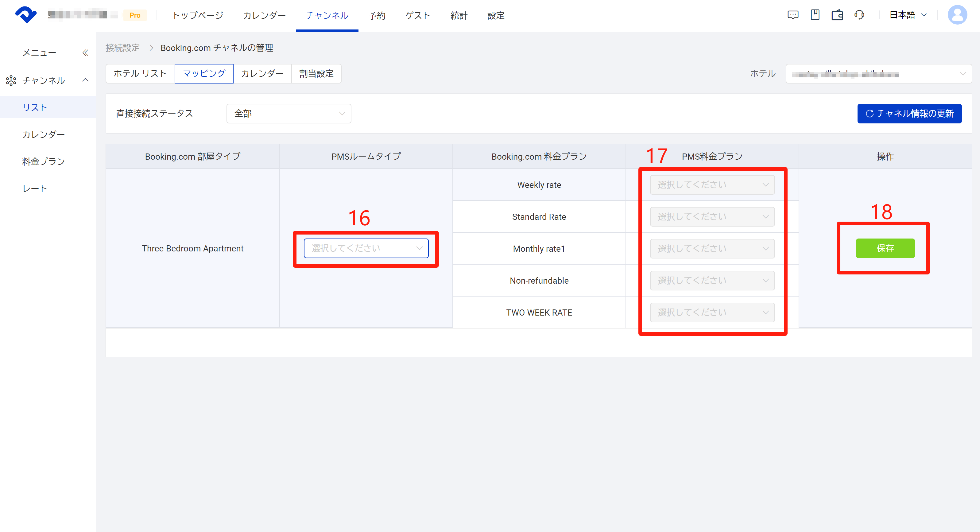Open the PMSルームタイプ dropdown for Three-Bedroom Apartment
This screenshot has height=532, width=980.
coord(366,248)
